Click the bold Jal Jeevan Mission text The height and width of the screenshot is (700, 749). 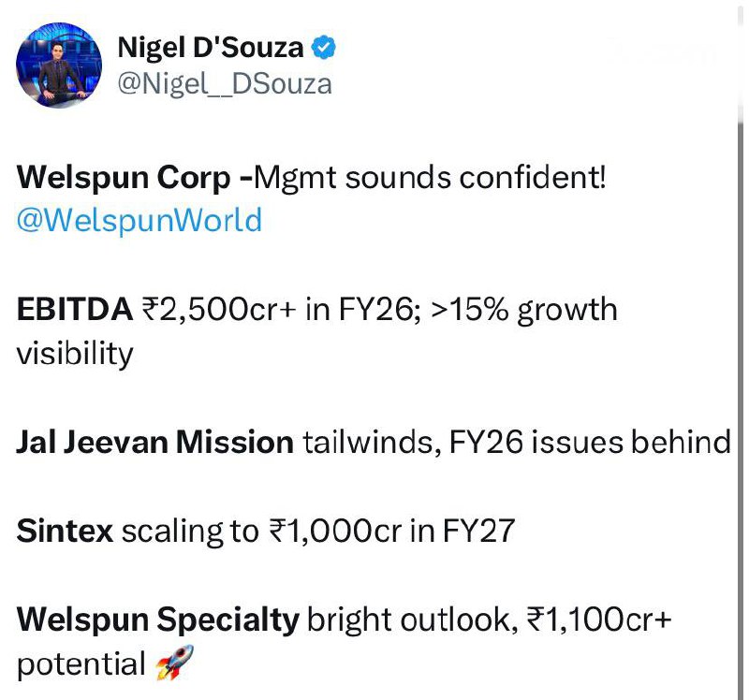(155, 442)
